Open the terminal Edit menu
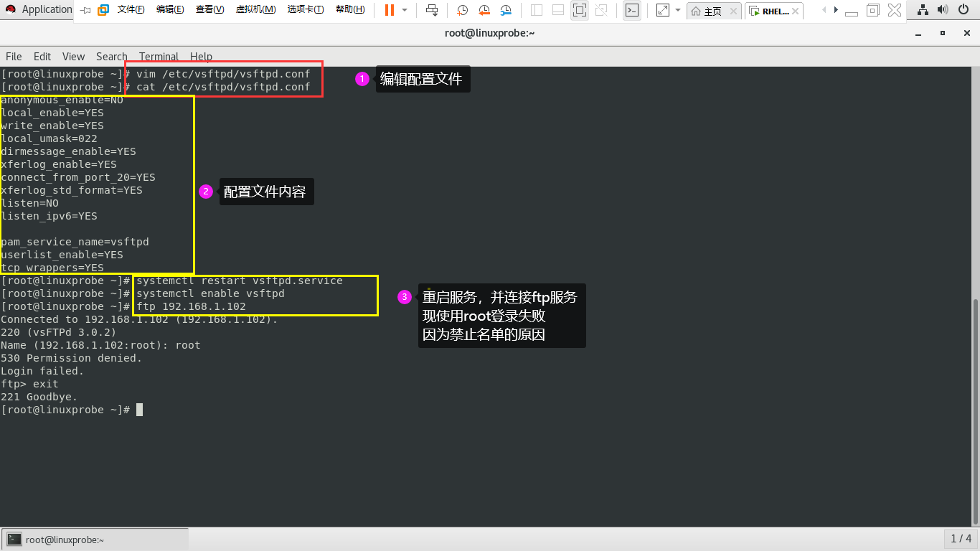This screenshot has height=551, width=980. tap(42, 56)
